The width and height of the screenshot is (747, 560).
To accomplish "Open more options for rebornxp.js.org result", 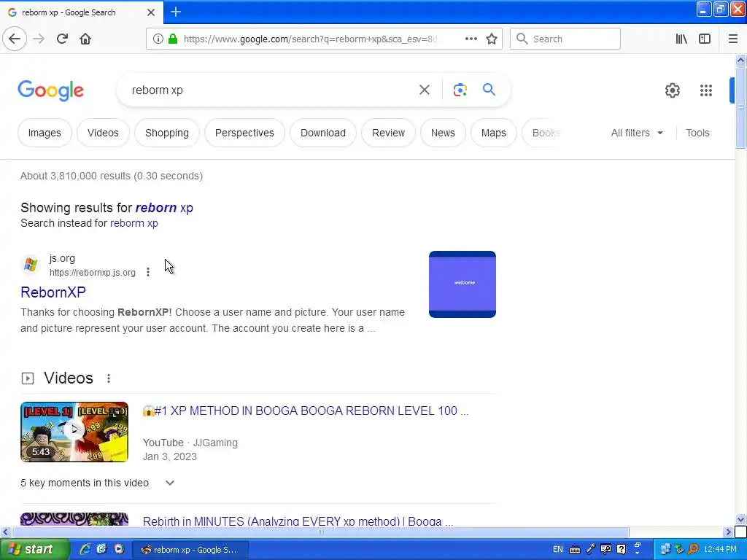I will coord(148,272).
